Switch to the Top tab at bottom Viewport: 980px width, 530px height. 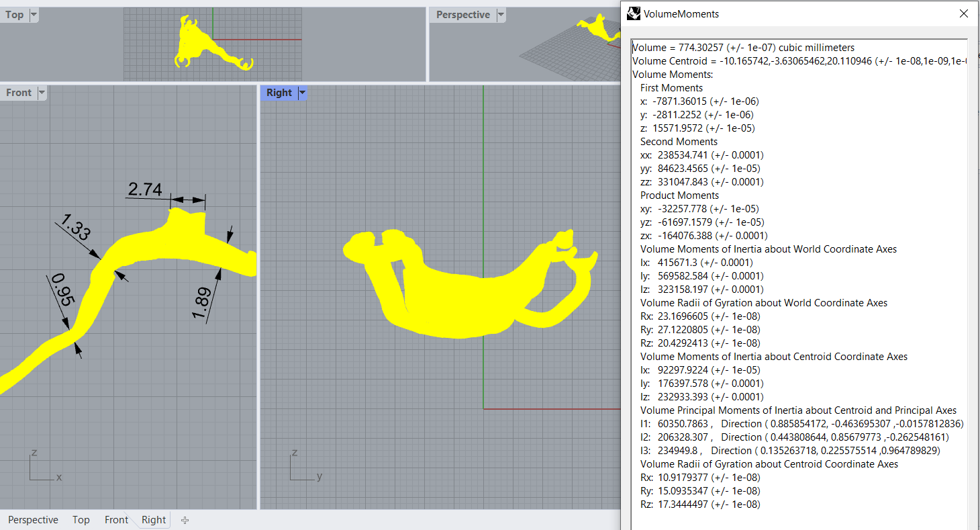click(81, 520)
